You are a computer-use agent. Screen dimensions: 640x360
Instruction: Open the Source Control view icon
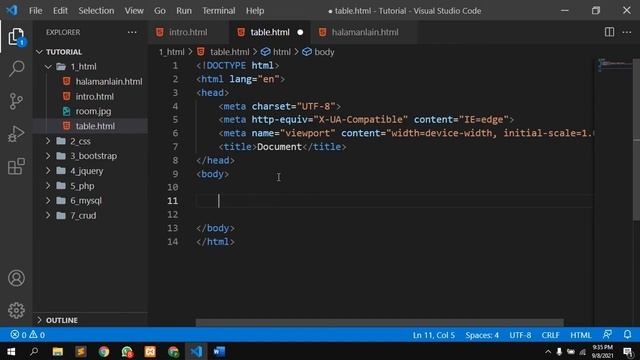16,101
